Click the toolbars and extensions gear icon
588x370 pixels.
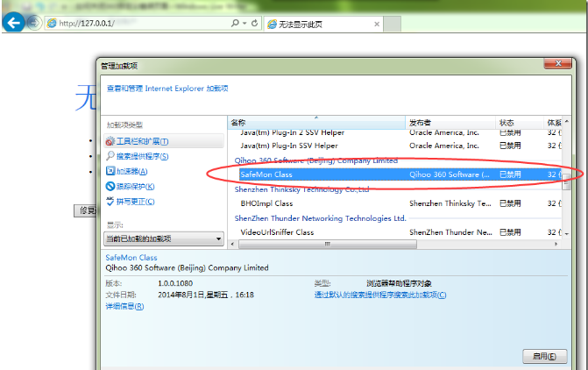pyautogui.click(x=110, y=141)
